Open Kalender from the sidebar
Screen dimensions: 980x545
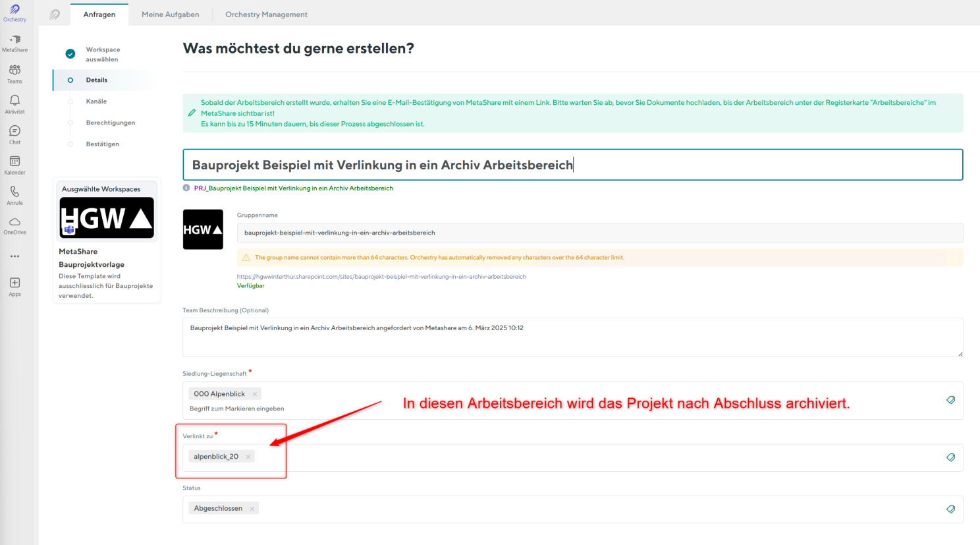pos(14,165)
